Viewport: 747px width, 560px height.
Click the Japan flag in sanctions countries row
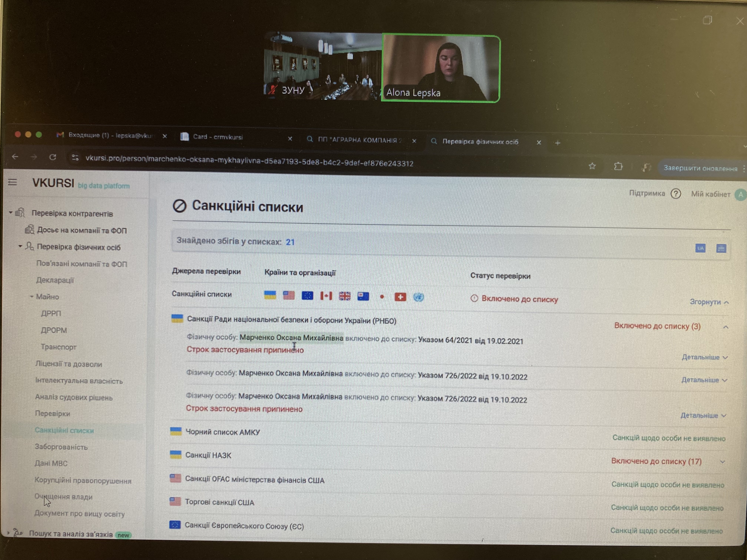pyautogui.click(x=382, y=297)
